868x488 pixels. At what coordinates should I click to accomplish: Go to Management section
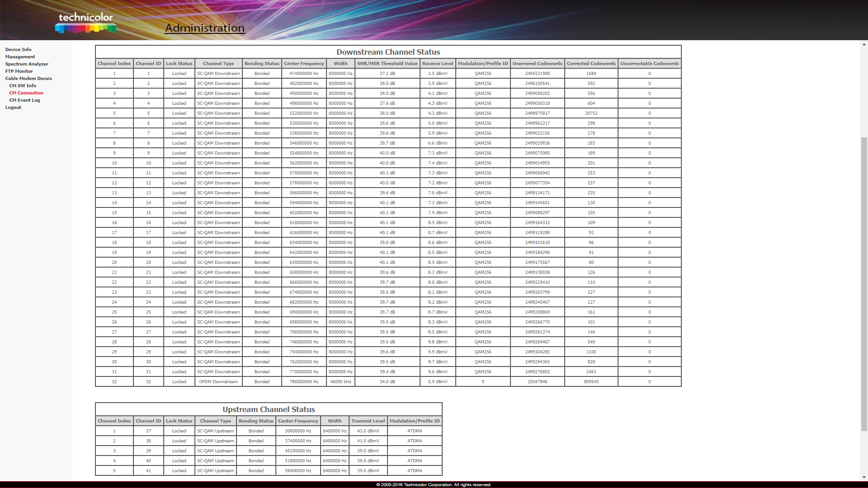(x=20, y=57)
